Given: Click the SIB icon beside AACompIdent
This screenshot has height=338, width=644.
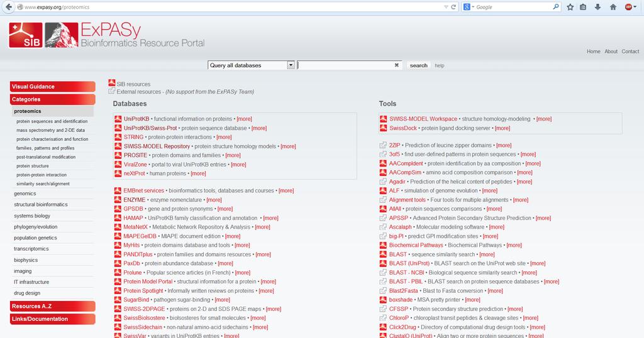Looking at the screenshot, I should (x=383, y=163).
